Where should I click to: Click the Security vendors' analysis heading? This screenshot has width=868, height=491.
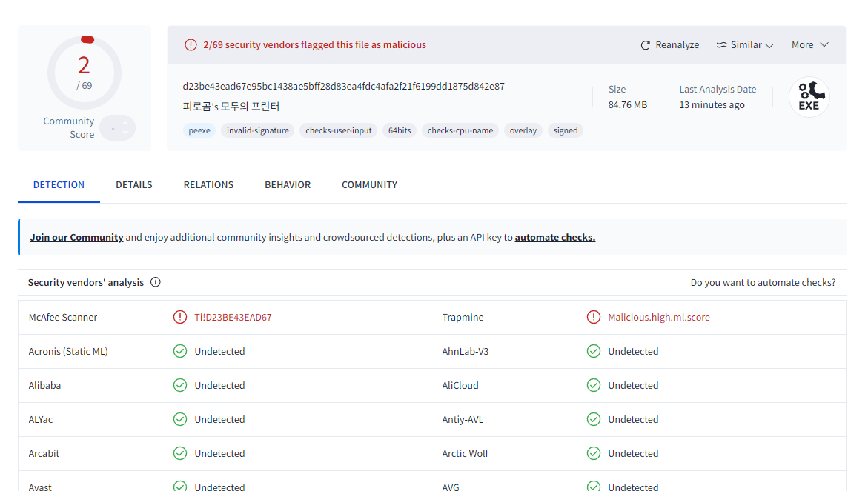[86, 283]
